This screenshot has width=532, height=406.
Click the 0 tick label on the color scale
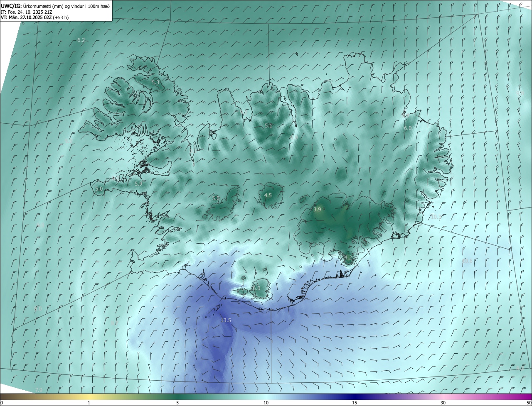[2, 403]
